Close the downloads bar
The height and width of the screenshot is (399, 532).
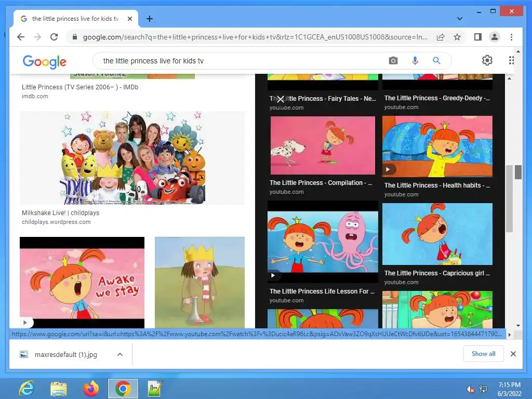(x=513, y=354)
